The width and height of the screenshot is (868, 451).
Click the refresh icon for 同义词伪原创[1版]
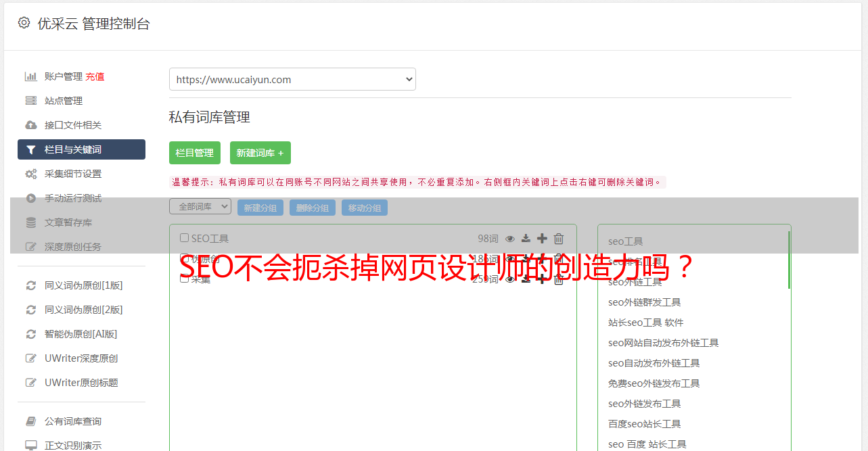click(30, 285)
